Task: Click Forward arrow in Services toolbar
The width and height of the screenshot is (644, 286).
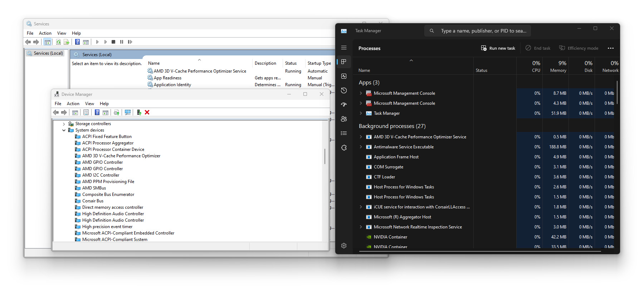Action: point(36,42)
